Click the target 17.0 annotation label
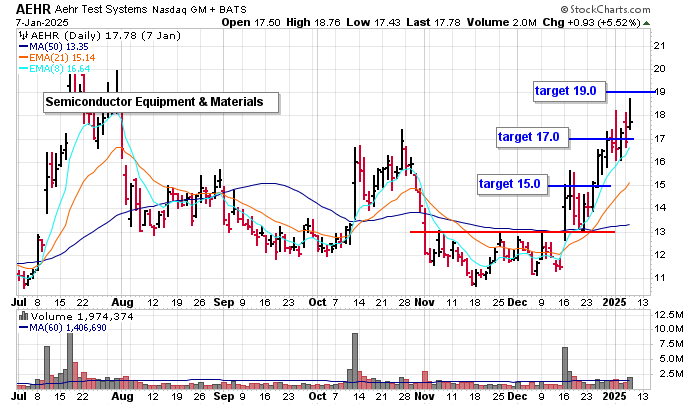Image resolution: width=700 pixels, height=405 pixels. click(533, 137)
